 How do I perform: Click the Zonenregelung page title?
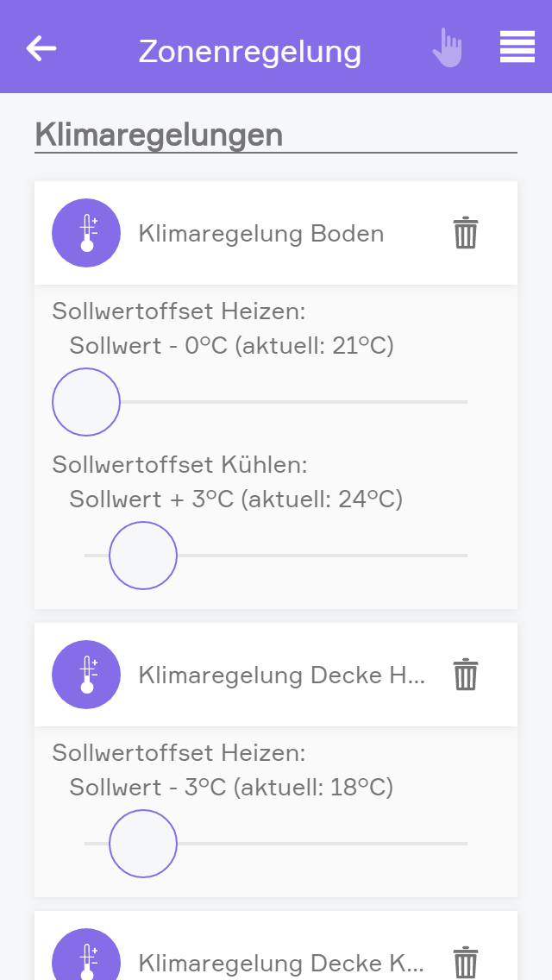250,52
